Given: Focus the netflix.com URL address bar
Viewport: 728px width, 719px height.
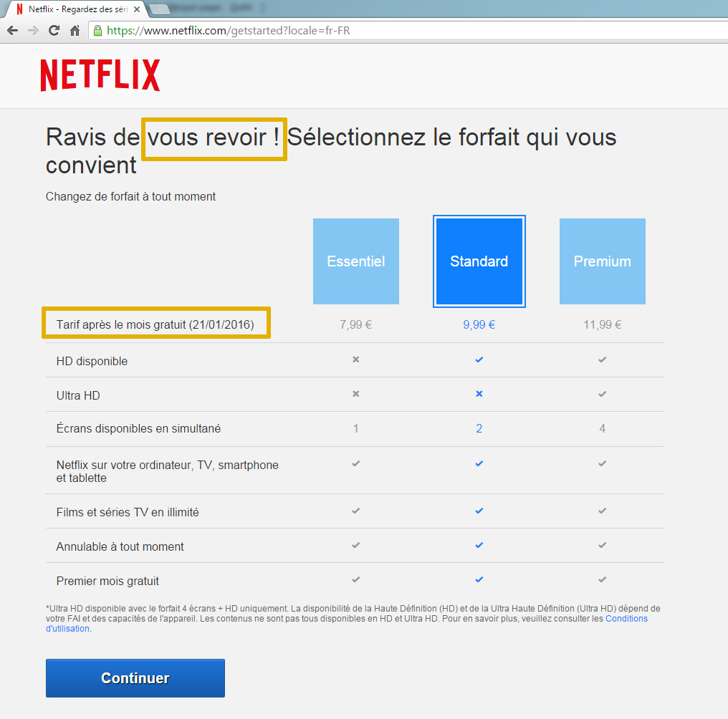Looking at the screenshot, I should click(x=408, y=31).
